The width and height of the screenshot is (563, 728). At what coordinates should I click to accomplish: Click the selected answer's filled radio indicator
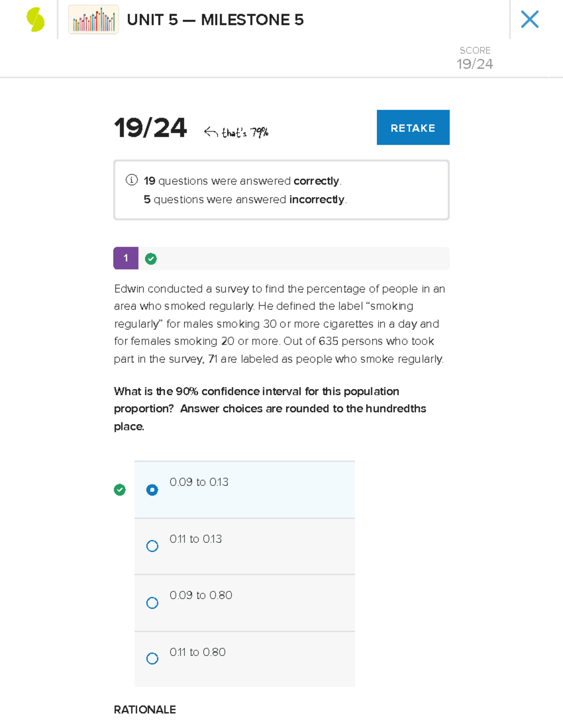coord(152,489)
